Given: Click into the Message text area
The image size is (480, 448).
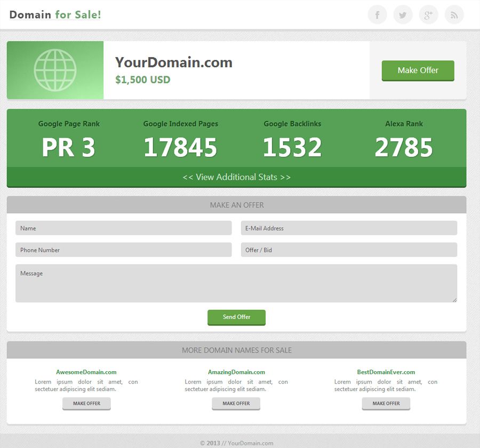Looking at the screenshot, I should (236, 283).
